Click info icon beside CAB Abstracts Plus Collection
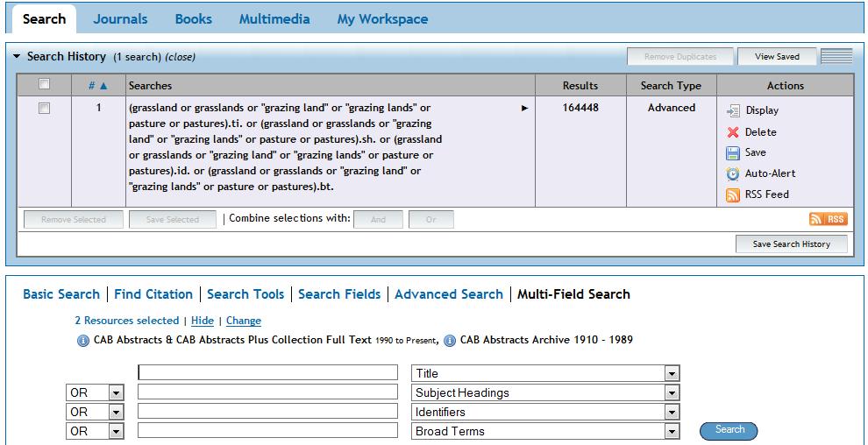 pyautogui.click(x=82, y=341)
